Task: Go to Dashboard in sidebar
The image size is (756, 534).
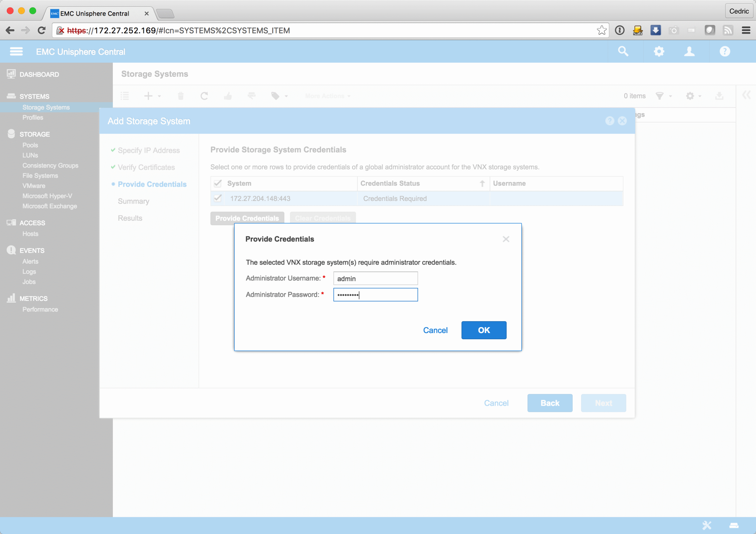Action: point(39,74)
